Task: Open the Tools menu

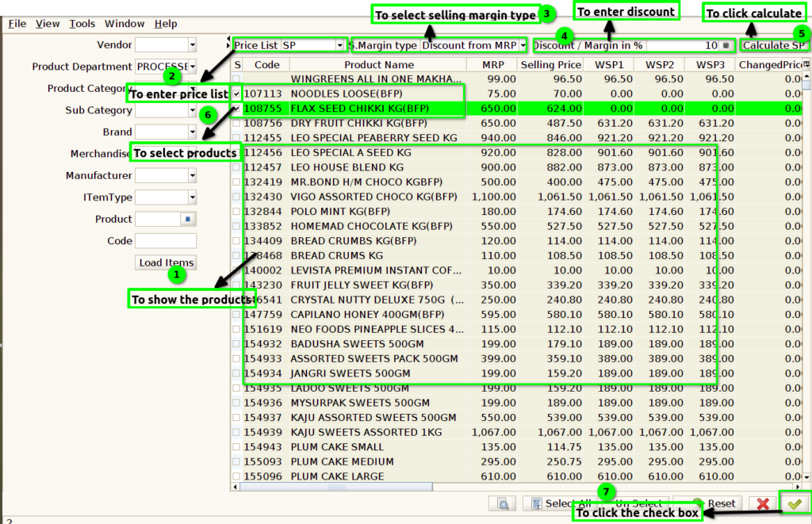Action: [82, 24]
